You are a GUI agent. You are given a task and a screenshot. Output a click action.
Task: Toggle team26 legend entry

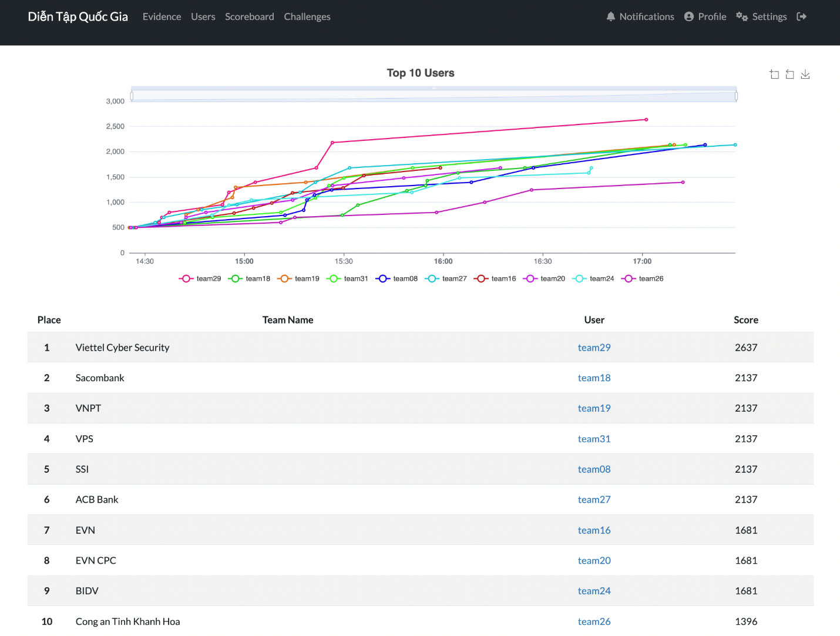click(x=643, y=278)
